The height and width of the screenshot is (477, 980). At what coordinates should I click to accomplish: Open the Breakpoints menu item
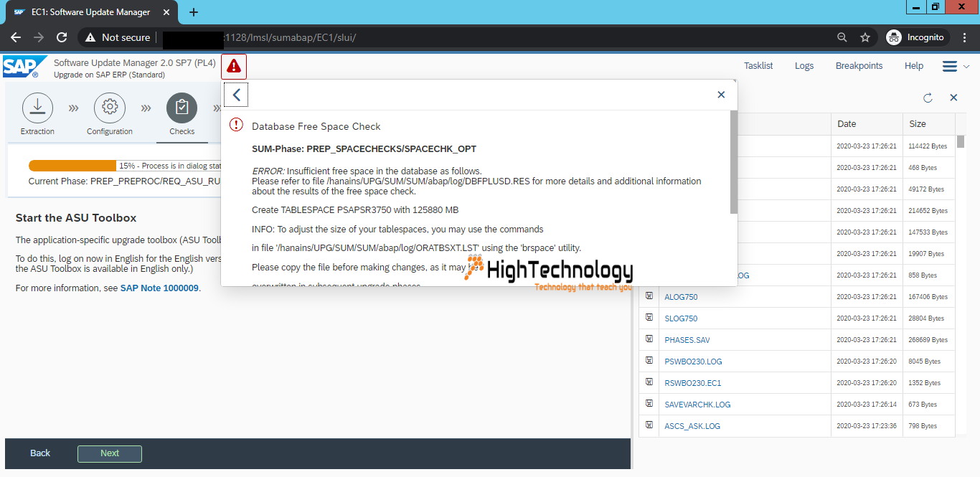pos(859,65)
